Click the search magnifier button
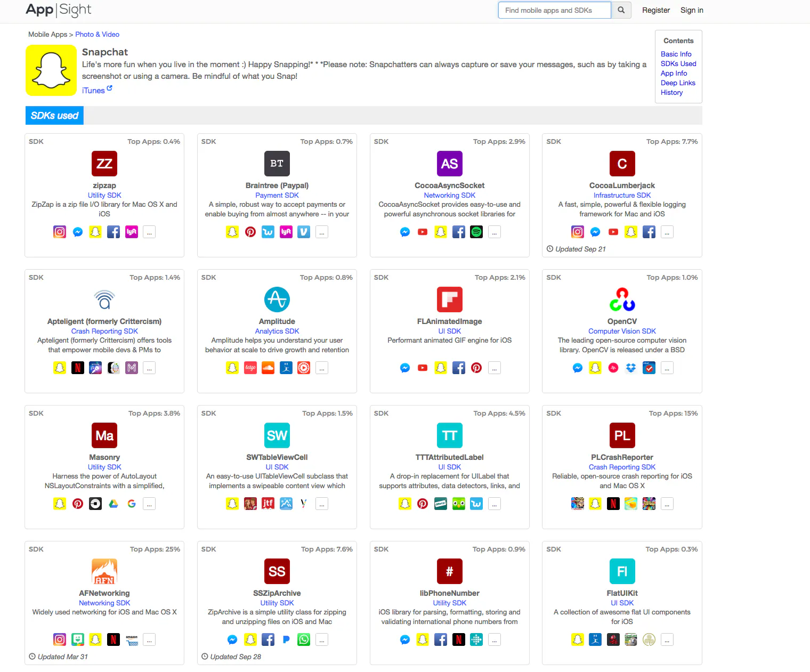810x672 pixels. (x=621, y=10)
